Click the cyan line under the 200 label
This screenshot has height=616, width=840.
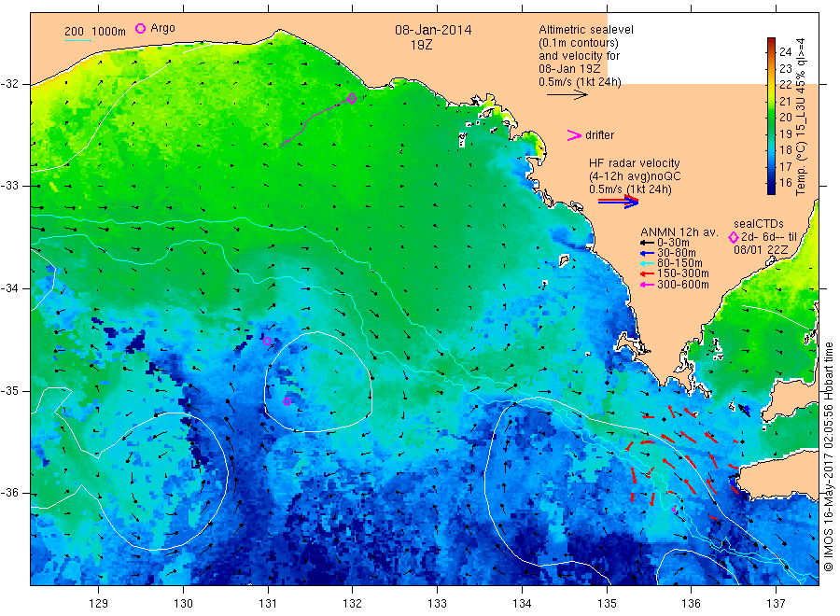(x=78, y=40)
